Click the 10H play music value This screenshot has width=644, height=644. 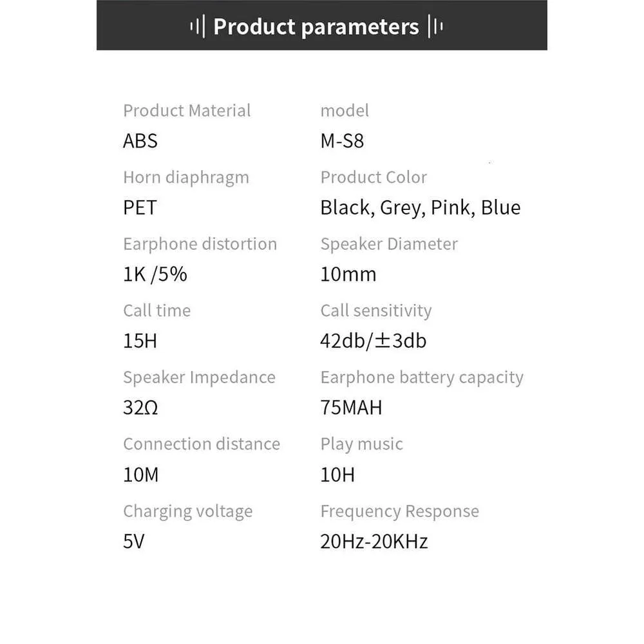coord(337,475)
